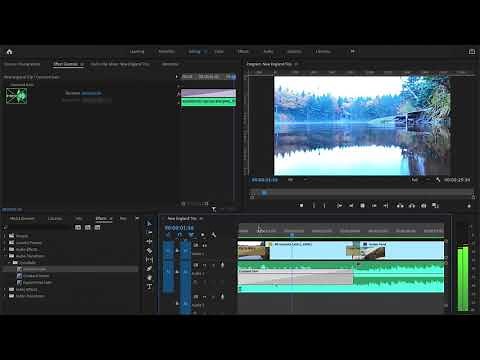Select Exponential Fade transition
480x360 pixels.
[x=37, y=283]
